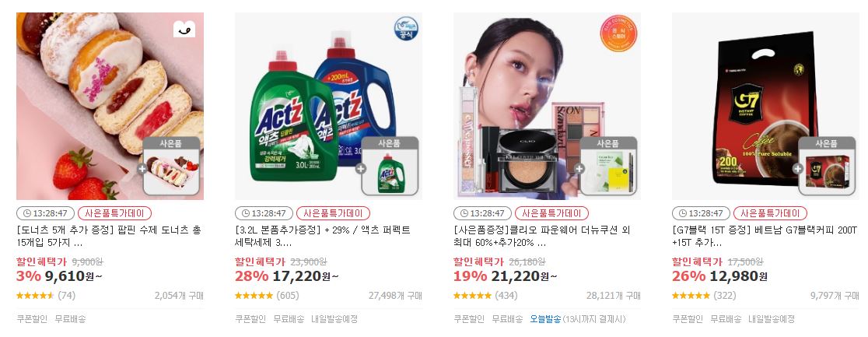Screen dimensions: 868x337
Task: Click the 사은품특가데이 tag under G7 coffee
Action: [x=771, y=213]
